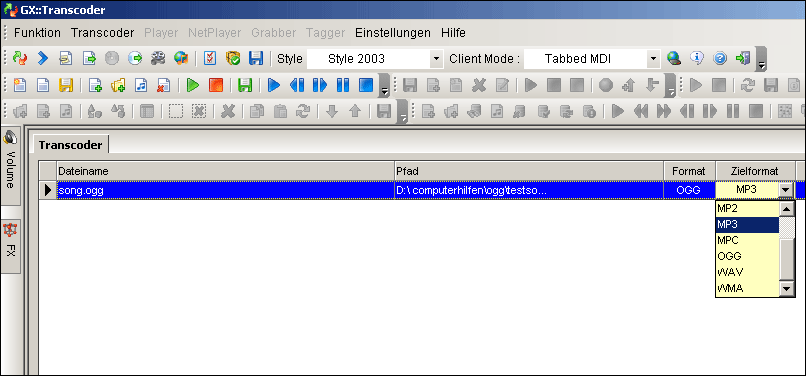Click the blue floppy disk save icon
This screenshot has width=806, height=376.
(x=255, y=59)
